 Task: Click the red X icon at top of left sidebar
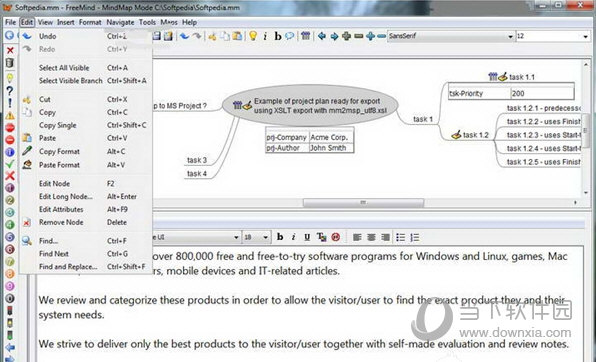tap(10, 50)
